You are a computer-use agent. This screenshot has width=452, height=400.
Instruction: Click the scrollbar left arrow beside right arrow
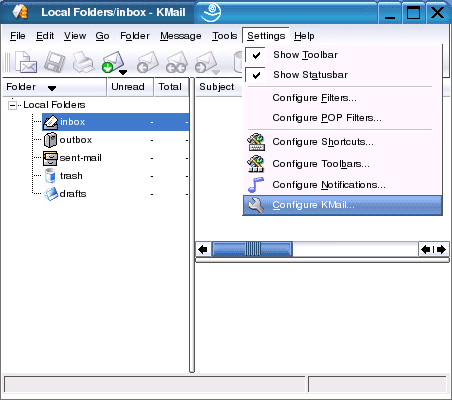426,249
